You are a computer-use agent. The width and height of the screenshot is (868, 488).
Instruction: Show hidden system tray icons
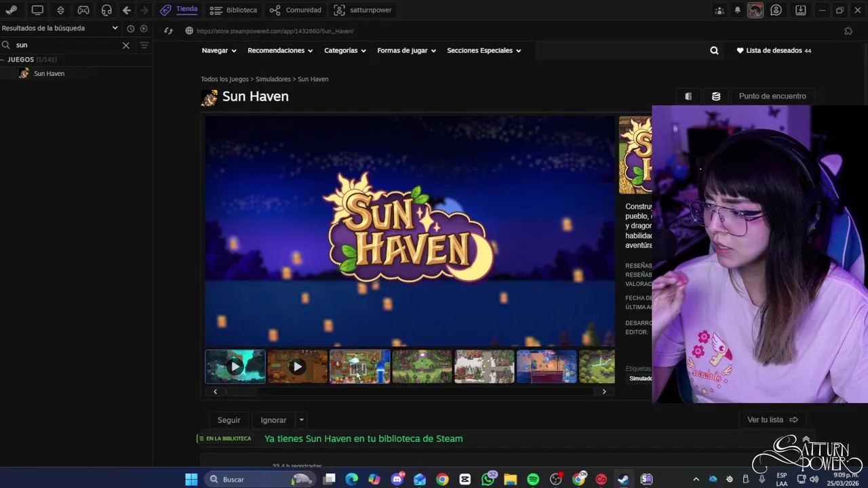[696, 479]
